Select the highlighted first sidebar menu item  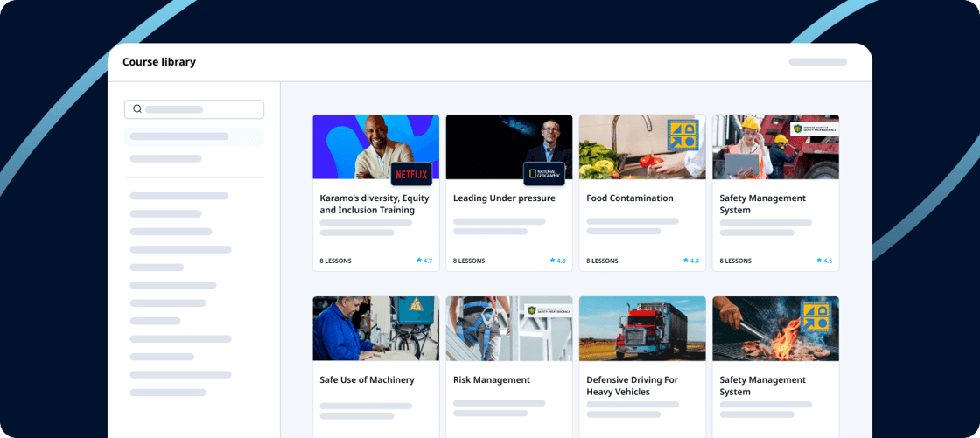[194, 136]
